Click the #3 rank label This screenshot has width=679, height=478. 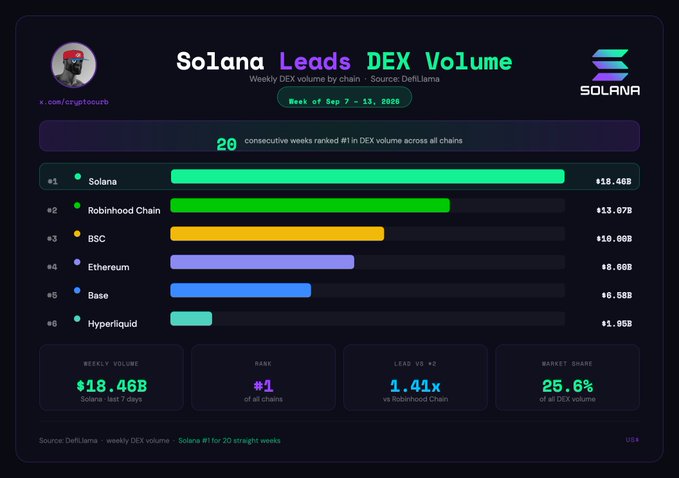pyautogui.click(x=52, y=239)
